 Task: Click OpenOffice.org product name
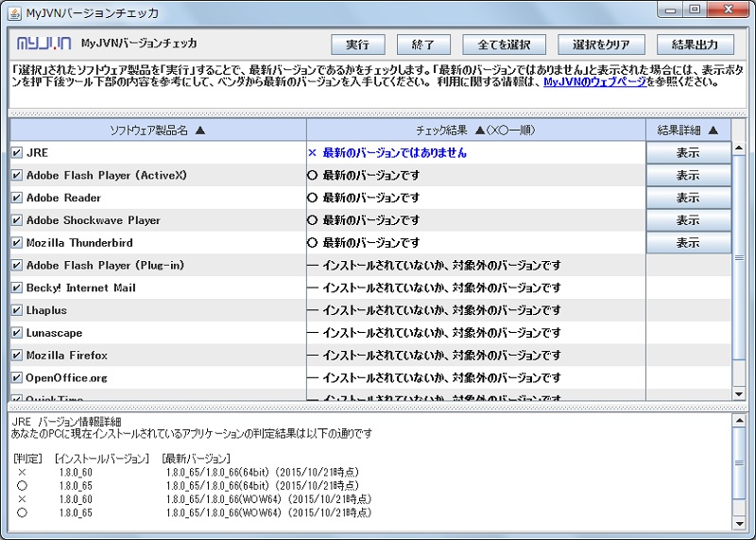click(66, 378)
